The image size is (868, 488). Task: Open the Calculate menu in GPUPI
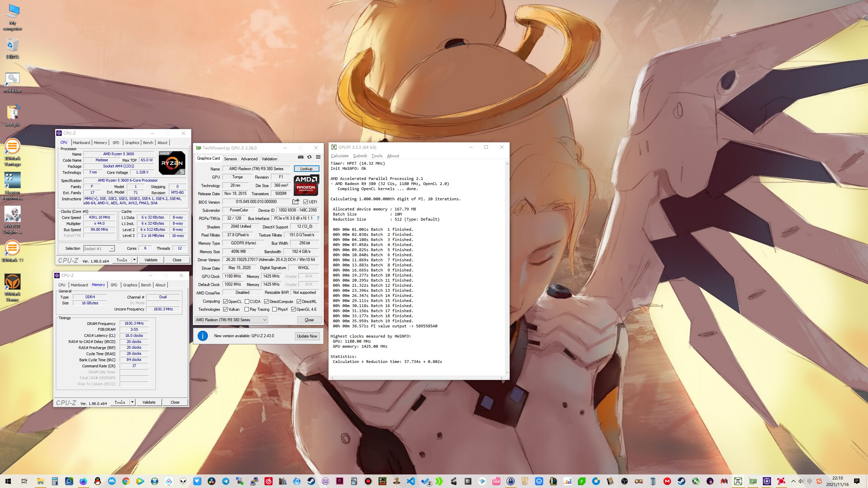click(x=339, y=156)
